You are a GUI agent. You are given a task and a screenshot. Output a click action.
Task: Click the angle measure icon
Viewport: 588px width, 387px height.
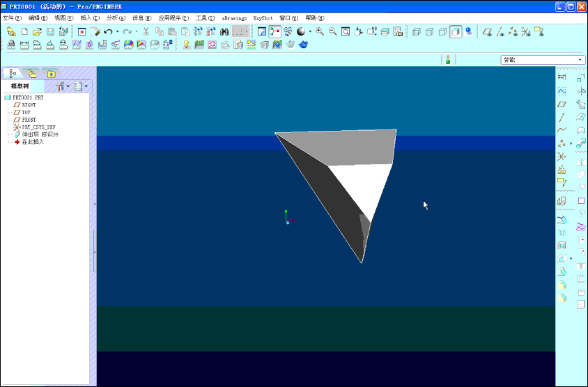tap(50, 45)
